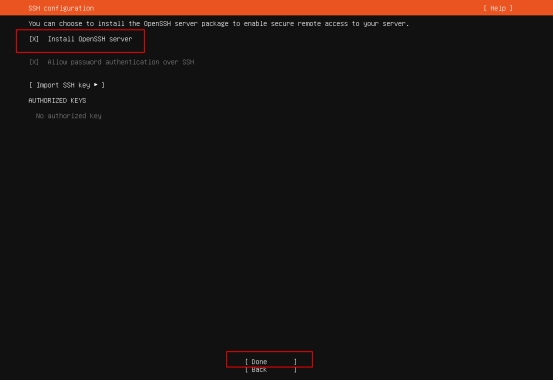Click the SSH configuration title

[x=61, y=8]
